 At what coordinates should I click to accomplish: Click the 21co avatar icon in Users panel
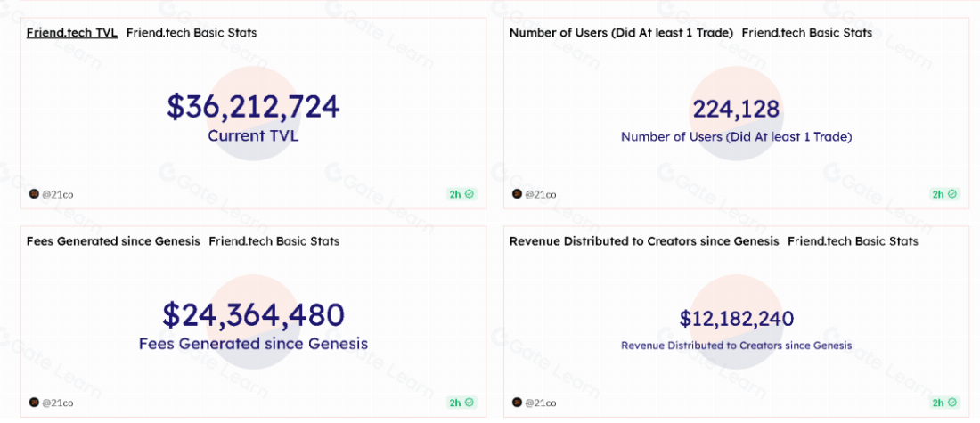click(517, 194)
